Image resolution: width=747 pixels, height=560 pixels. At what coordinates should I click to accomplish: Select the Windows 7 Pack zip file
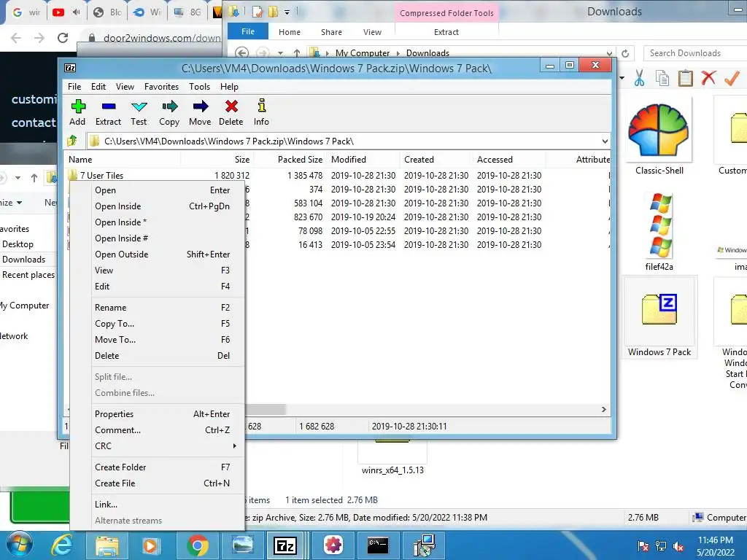point(659,318)
